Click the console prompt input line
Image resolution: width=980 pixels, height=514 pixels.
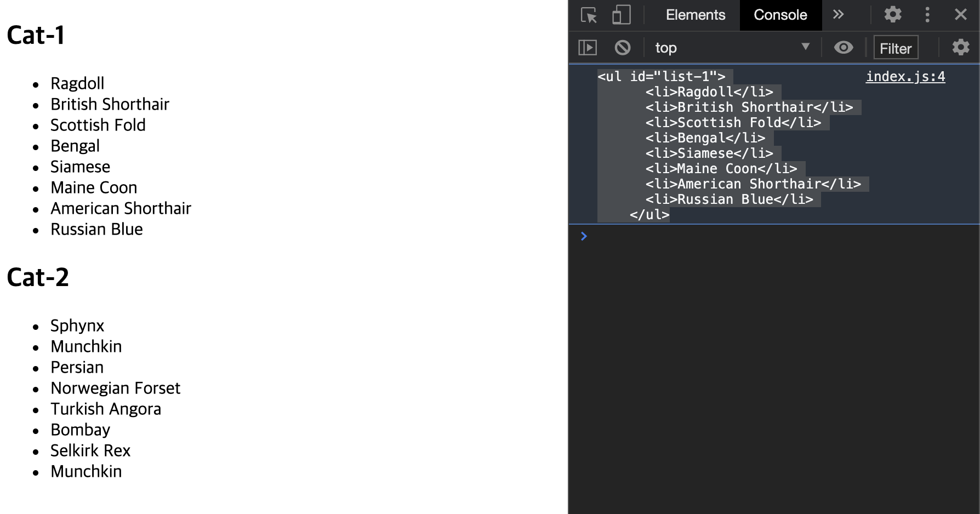[778, 236]
